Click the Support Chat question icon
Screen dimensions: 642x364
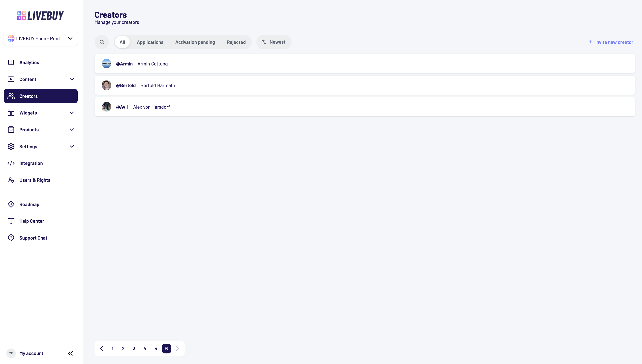coord(11,238)
